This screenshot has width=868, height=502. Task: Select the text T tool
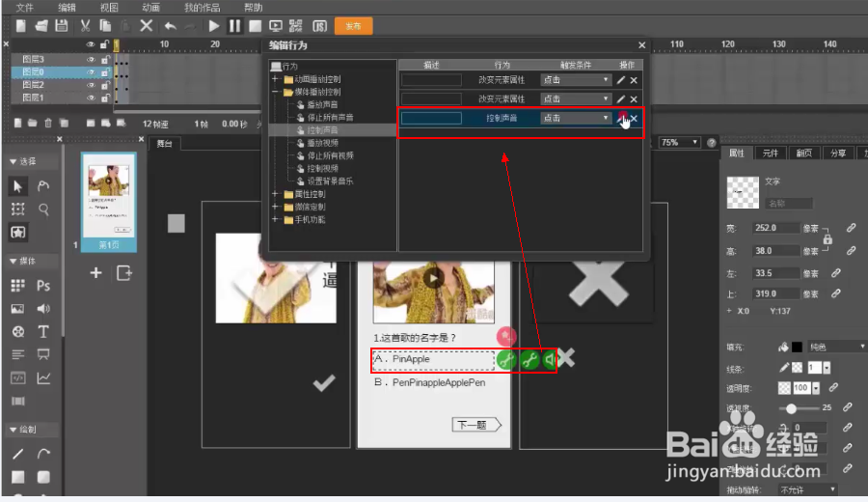tap(43, 332)
